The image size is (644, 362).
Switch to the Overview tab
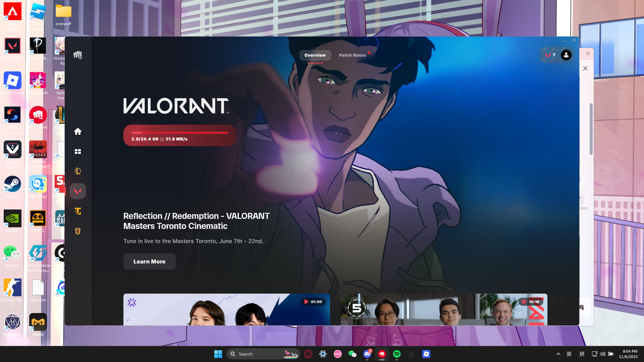[x=315, y=55]
